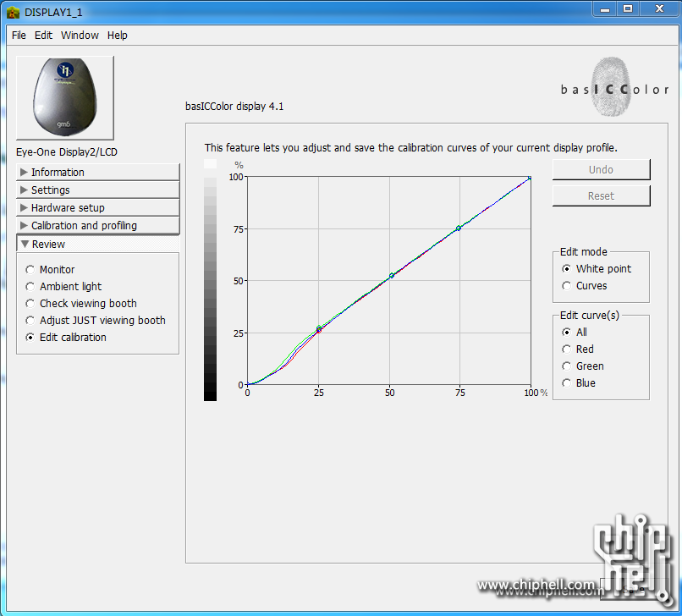The image size is (682, 616).
Task: Click the curve control point at 50%
Action: [x=392, y=276]
